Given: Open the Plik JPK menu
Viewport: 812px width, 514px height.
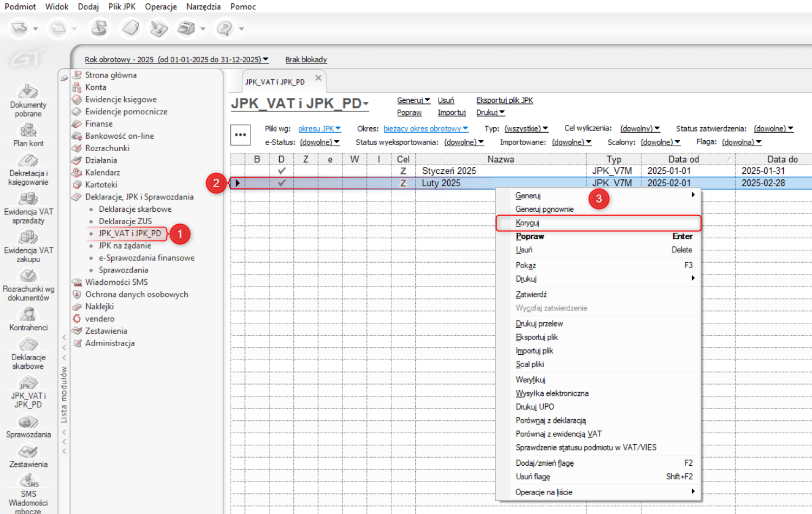Looking at the screenshot, I should point(121,6).
